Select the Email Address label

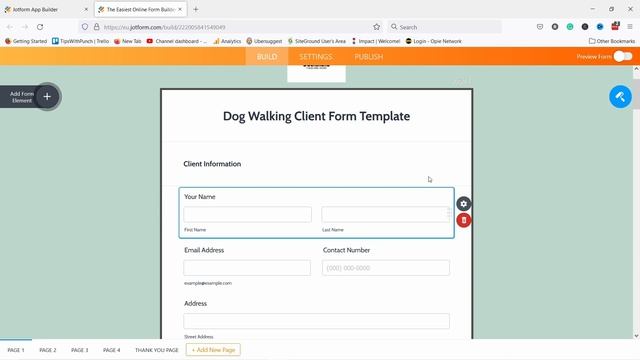click(x=204, y=250)
